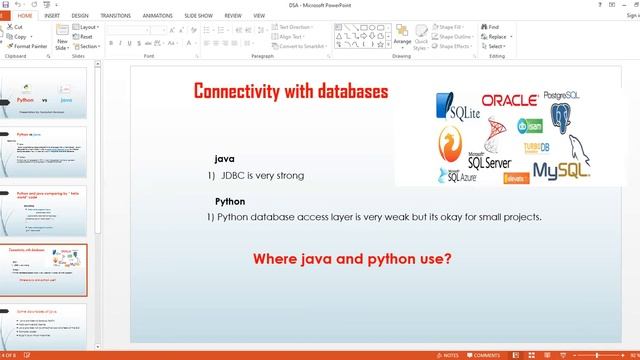The width and height of the screenshot is (640, 360).
Task: Expand the Text Direction menu
Action: tap(293, 27)
